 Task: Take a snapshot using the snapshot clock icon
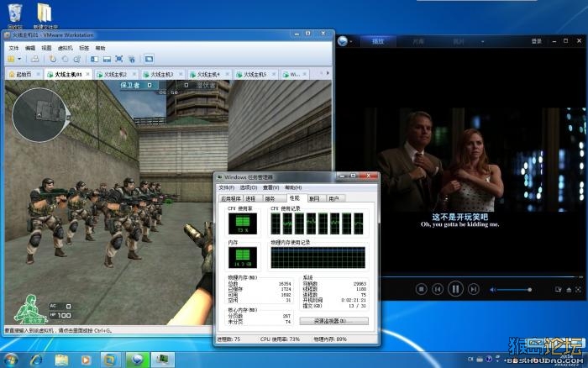click(x=53, y=59)
